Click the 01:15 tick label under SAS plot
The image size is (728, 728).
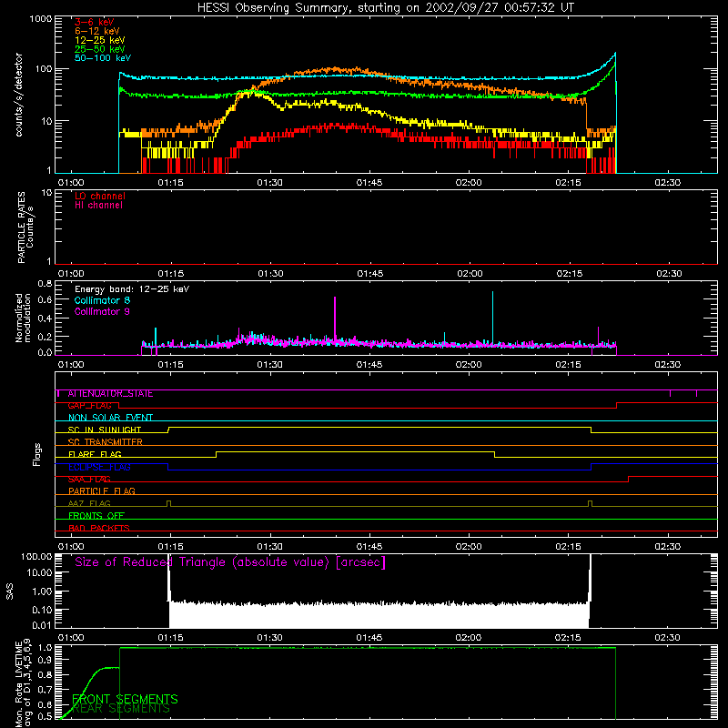[170, 638]
